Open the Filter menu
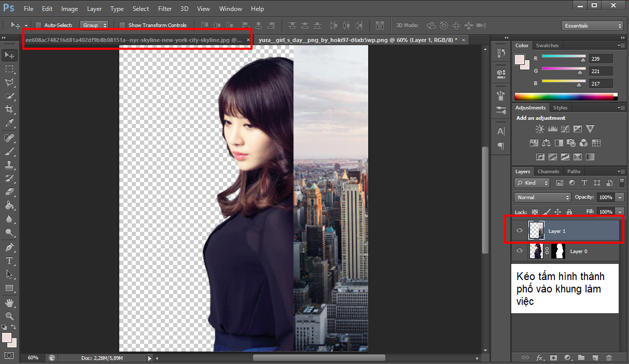629x364 pixels. pyautogui.click(x=165, y=9)
